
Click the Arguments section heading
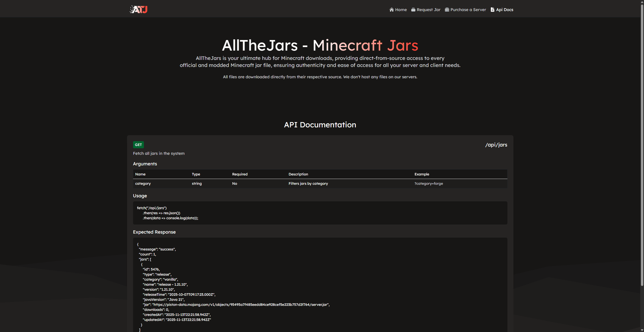click(145, 164)
